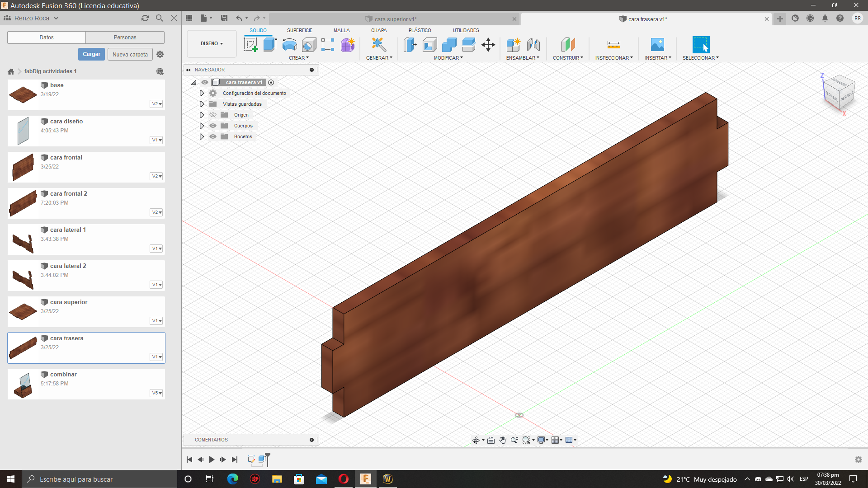Activate the Select tool
Viewport: 868px width, 488px height.
[x=701, y=45]
